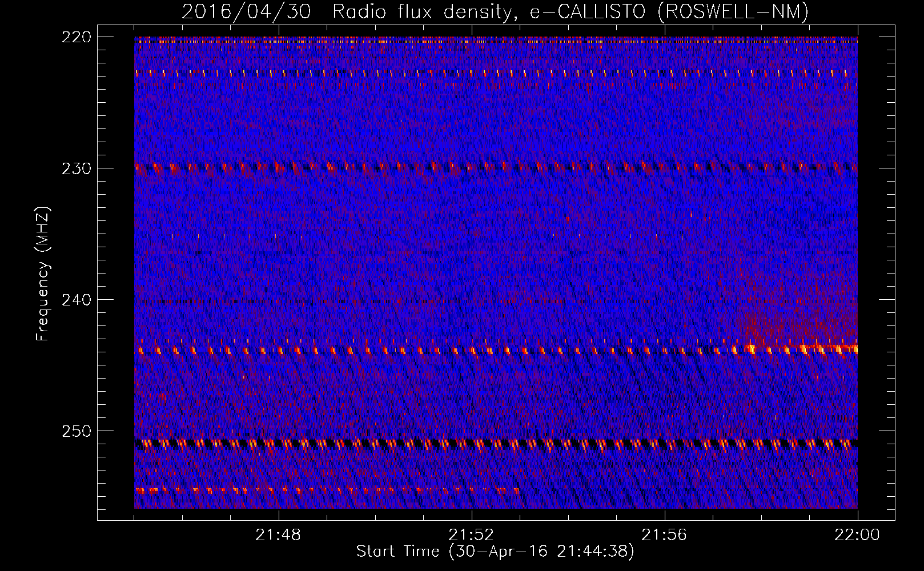This screenshot has height=571, width=924.
Task: Click the 250 frequency tick label
Action: click(76, 431)
